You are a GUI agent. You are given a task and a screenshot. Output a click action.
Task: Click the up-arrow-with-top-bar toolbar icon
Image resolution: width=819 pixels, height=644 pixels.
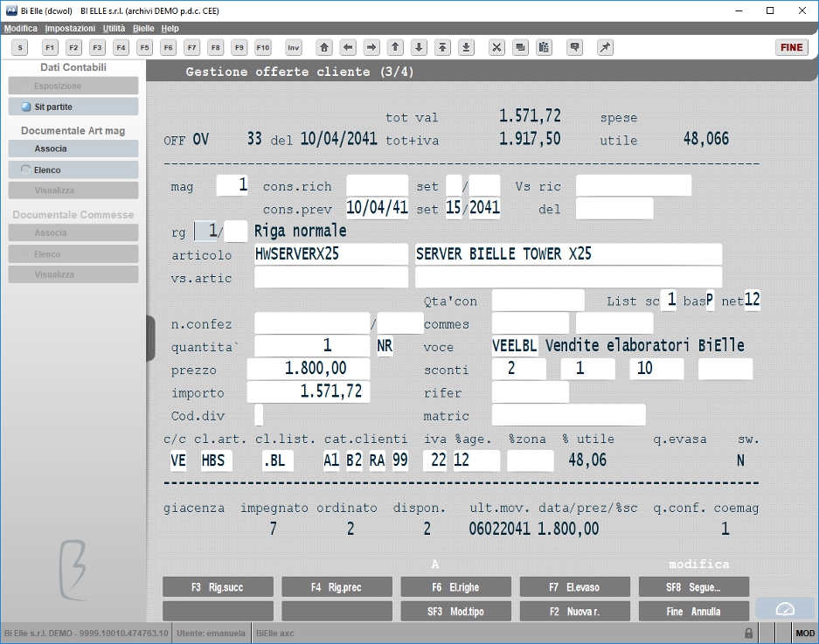442,47
